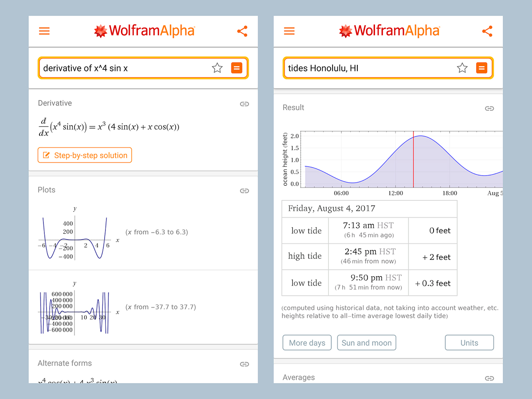Favorite the derivative query with star

(217, 68)
